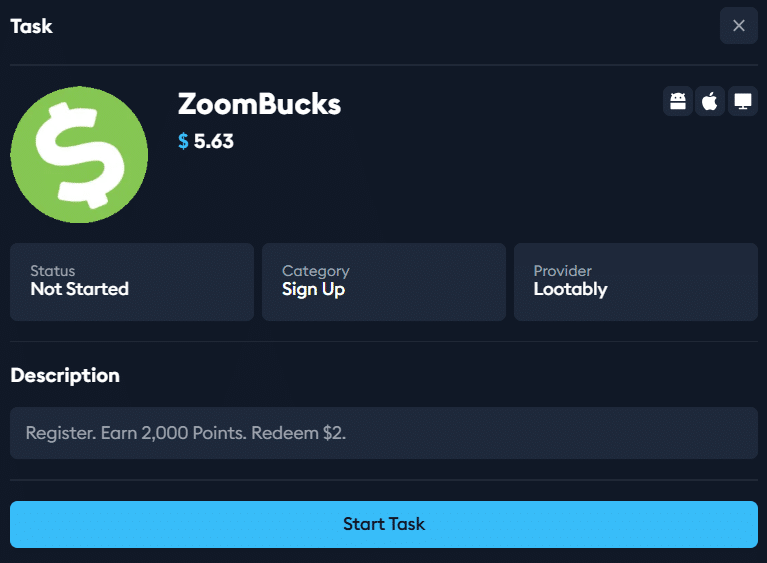Close the Task dialog with X
This screenshot has width=767, height=563.
coord(739,25)
